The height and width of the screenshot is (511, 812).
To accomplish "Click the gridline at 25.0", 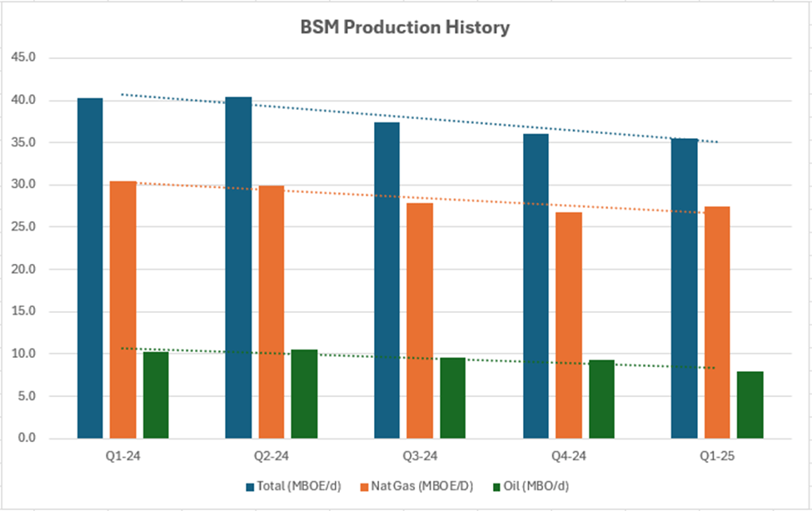I will [500, 226].
